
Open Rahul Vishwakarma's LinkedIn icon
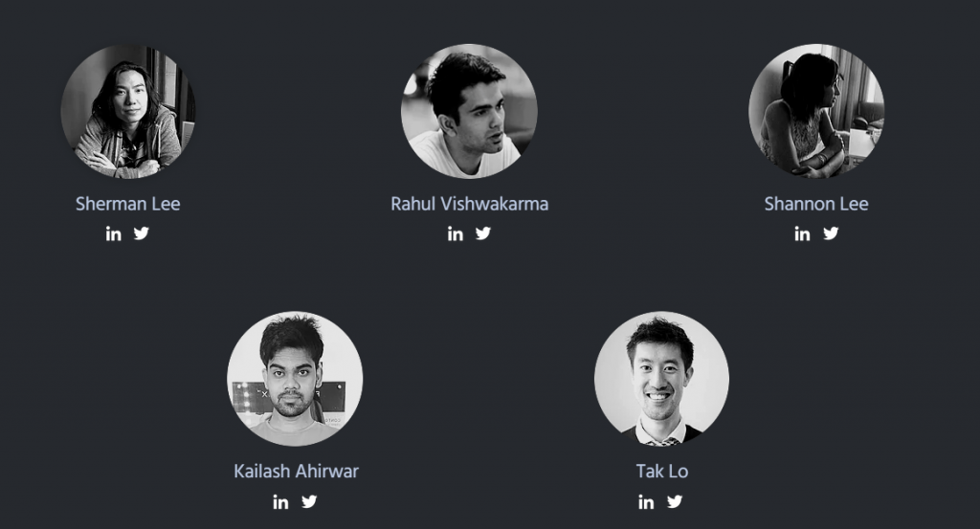coord(455,233)
